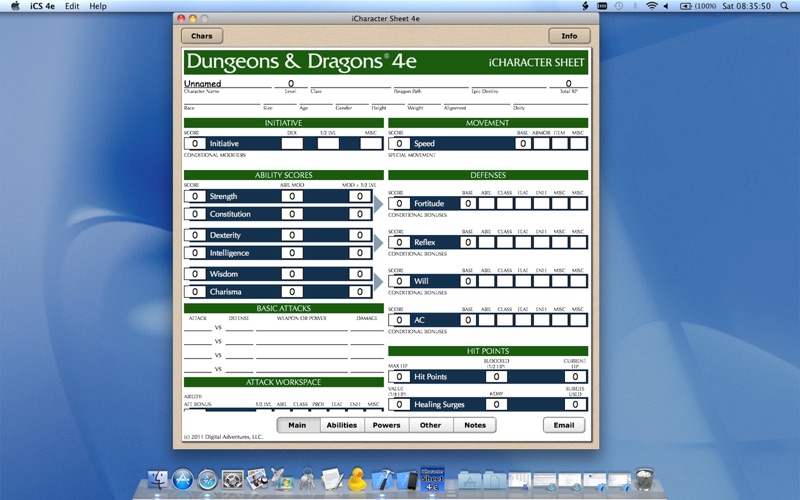
Task: Click Intelligence MOD + 1/2 LVL box
Action: 360,253
